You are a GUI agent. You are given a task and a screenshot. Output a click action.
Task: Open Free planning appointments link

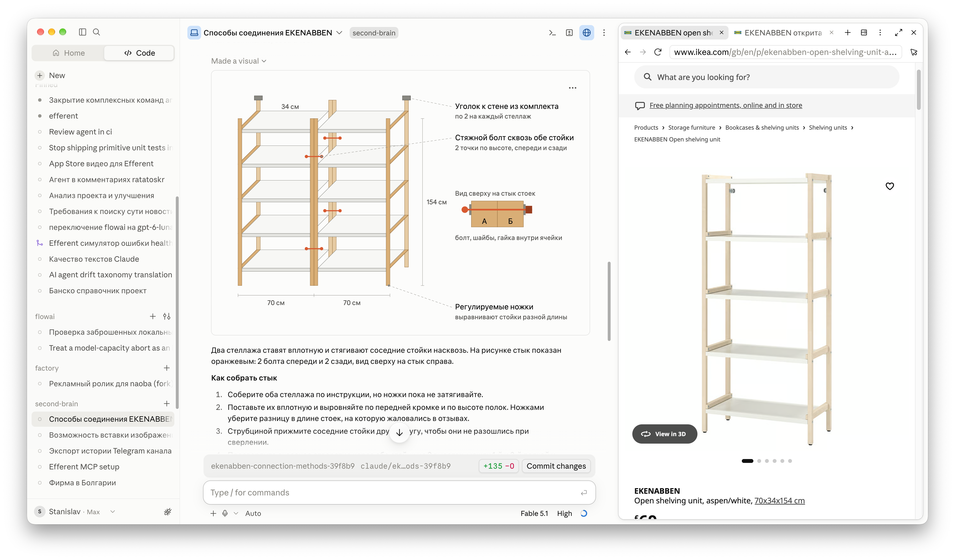(725, 105)
